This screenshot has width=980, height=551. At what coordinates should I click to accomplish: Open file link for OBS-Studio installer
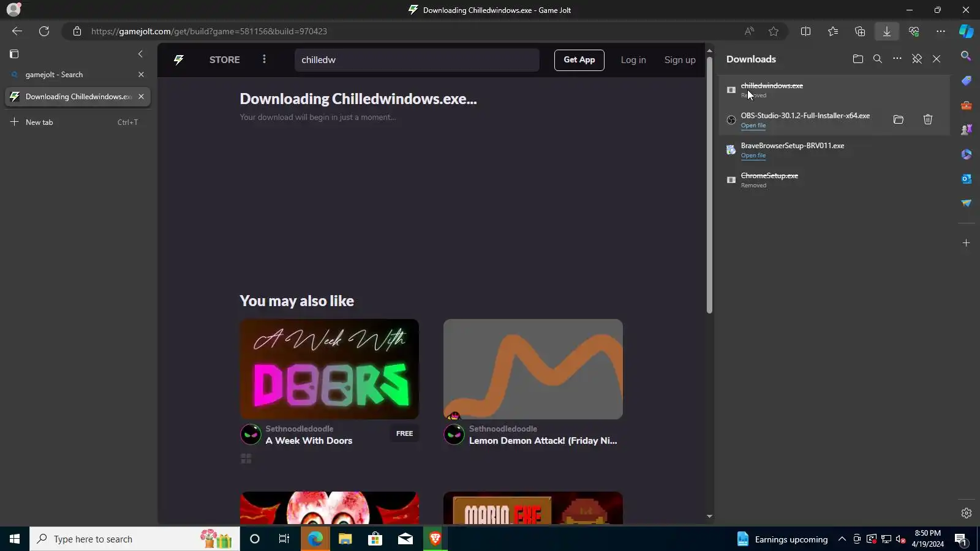click(753, 126)
